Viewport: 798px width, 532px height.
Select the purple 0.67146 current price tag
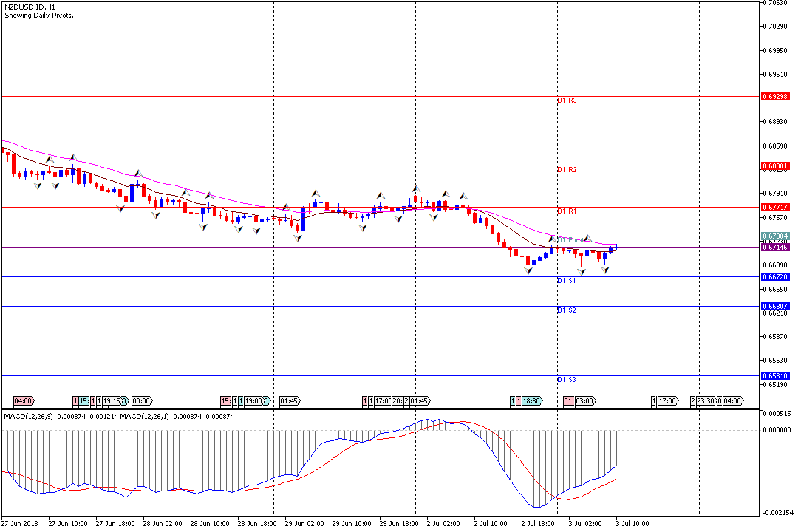[775, 247]
